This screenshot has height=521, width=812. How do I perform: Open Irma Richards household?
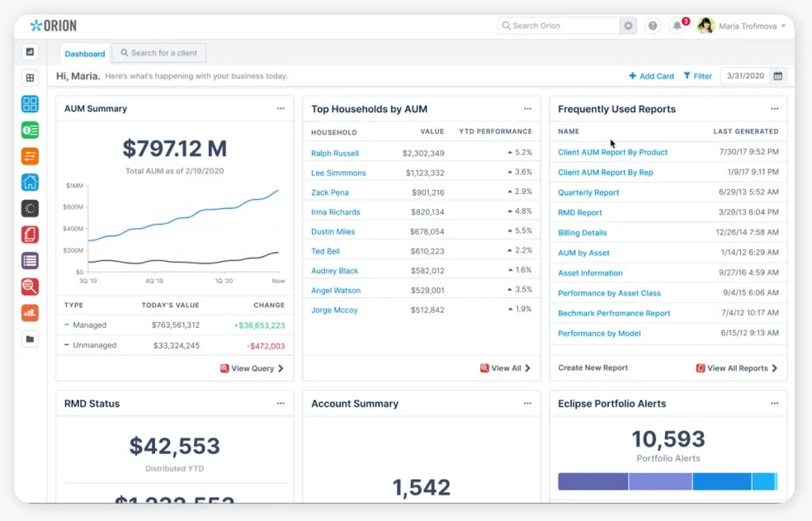[x=335, y=212]
